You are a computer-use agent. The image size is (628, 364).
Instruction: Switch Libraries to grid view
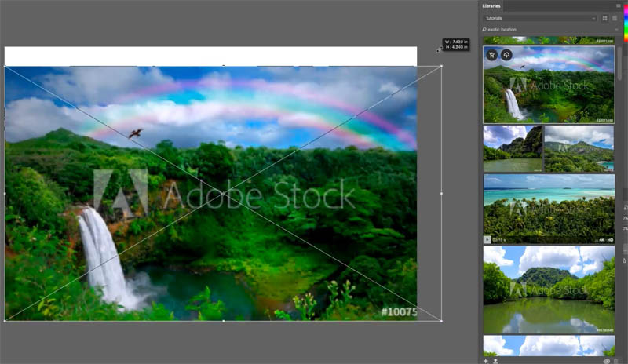(x=604, y=18)
